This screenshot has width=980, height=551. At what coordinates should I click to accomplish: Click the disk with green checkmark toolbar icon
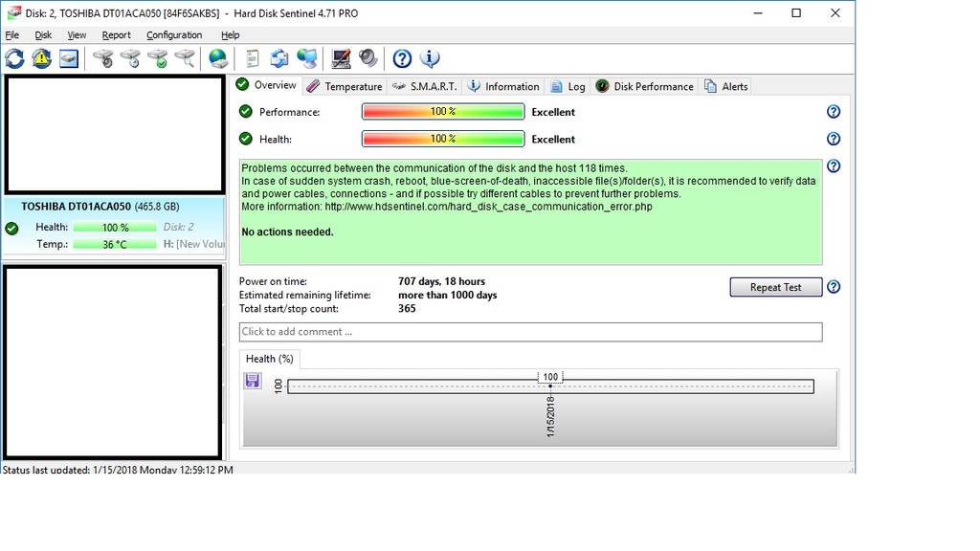click(x=158, y=58)
